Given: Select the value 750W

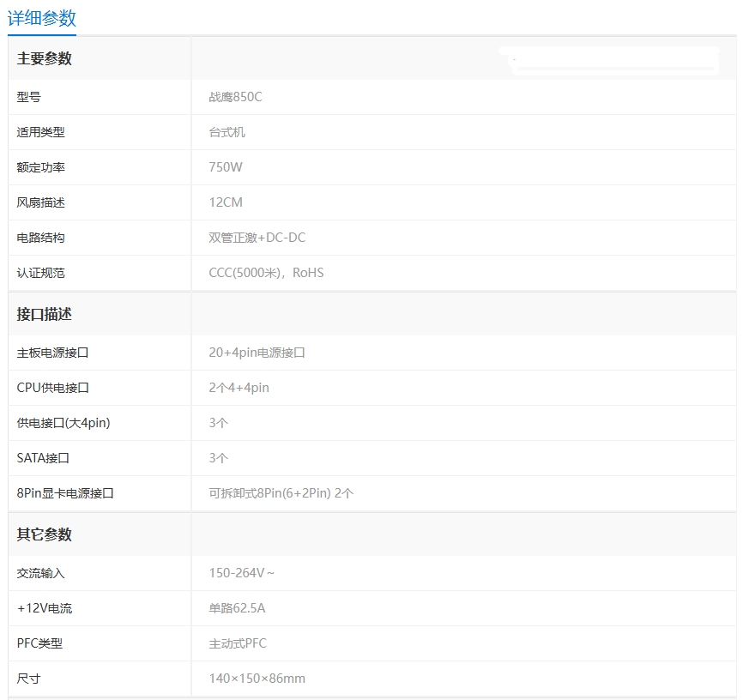Looking at the screenshot, I should pyautogui.click(x=226, y=167).
